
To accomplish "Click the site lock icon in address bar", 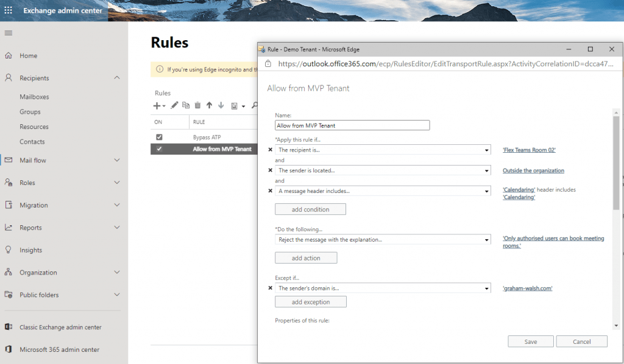I will pyautogui.click(x=268, y=63).
